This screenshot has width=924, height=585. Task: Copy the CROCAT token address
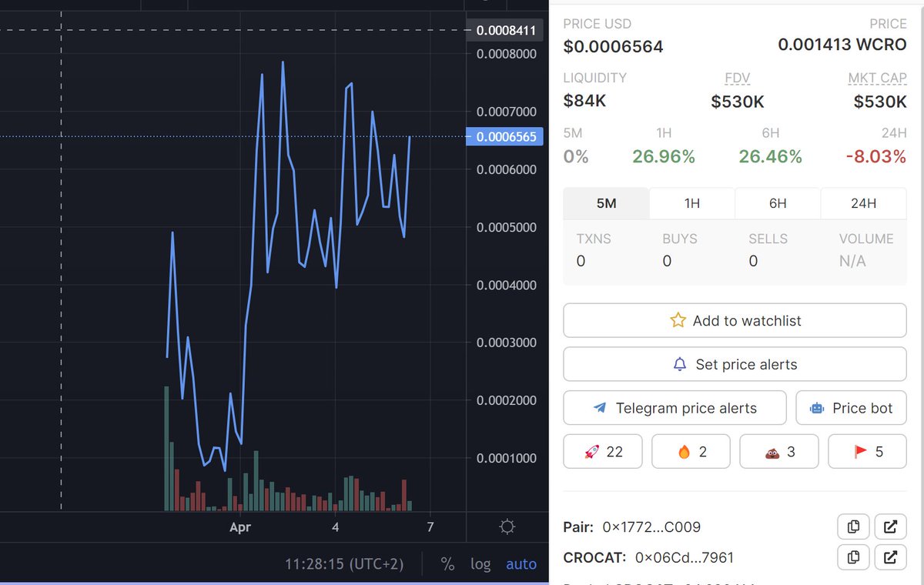(853, 557)
